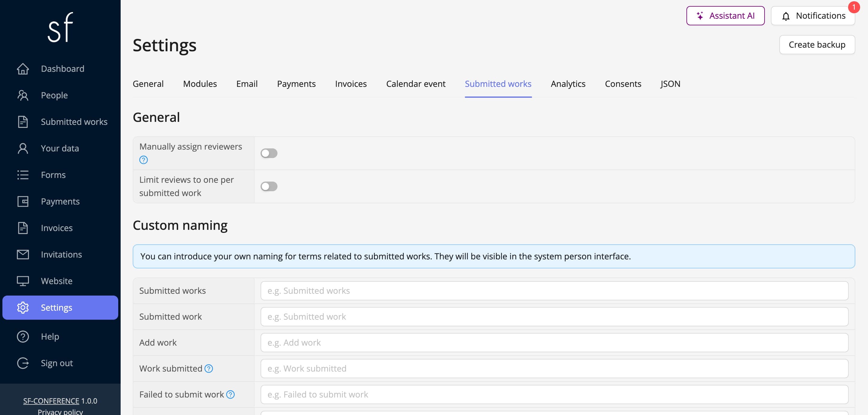
Task: Click the Settings gear icon
Action: click(23, 308)
